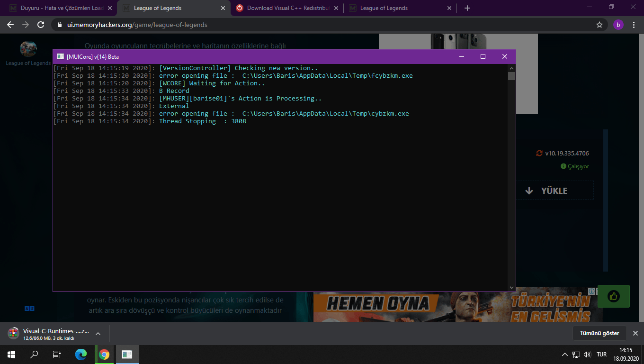Click the browser forward arrow
This screenshot has height=364, width=644.
(x=26, y=25)
